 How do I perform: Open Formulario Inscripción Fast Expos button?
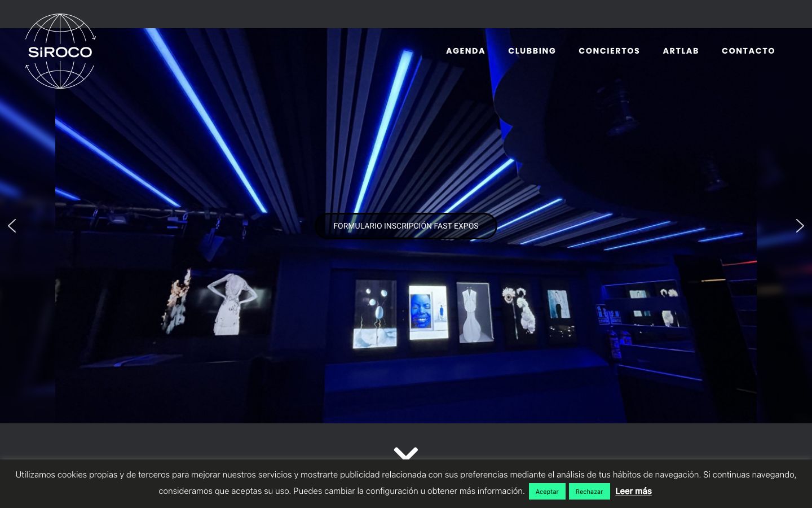[406, 226]
